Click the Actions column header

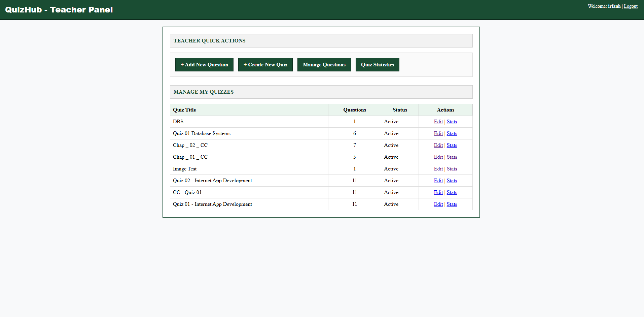point(445,110)
